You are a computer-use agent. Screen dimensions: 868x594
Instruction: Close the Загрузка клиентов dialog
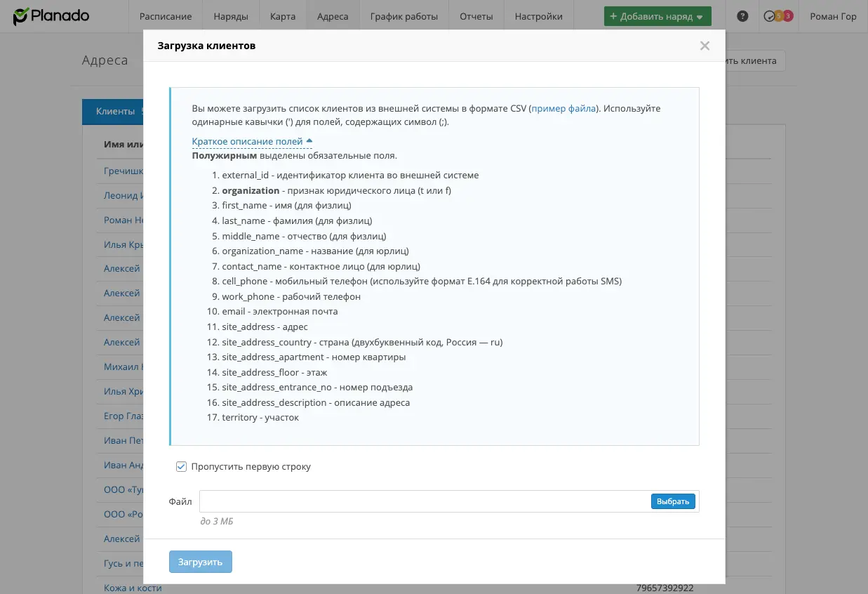tap(705, 46)
